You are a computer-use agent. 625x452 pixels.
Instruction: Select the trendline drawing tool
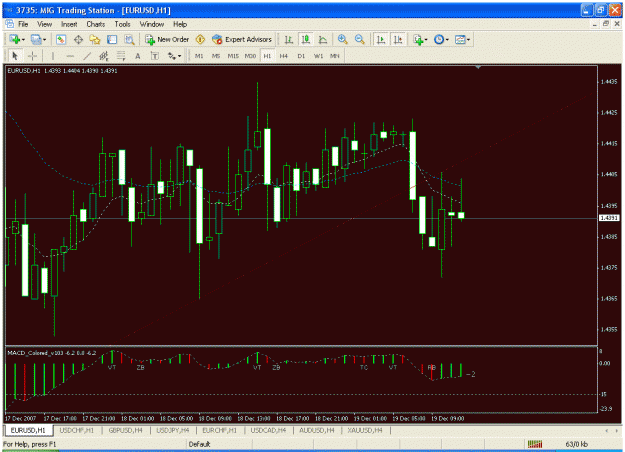pos(87,56)
